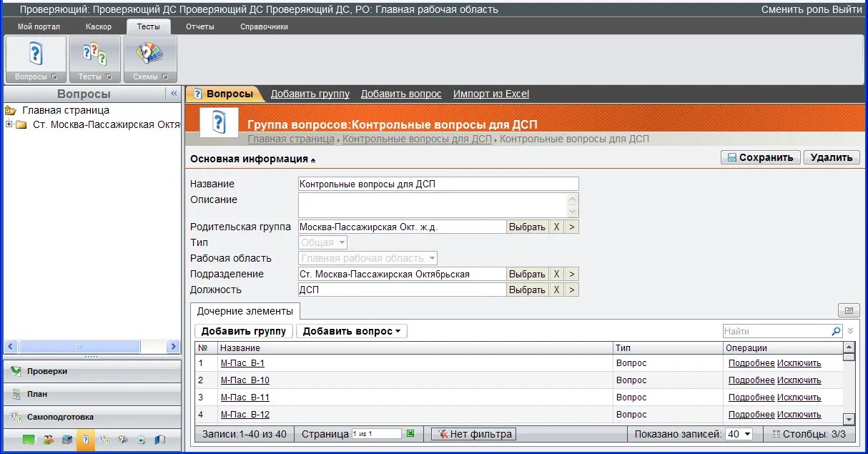Expand the double-chevron next to search box
This screenshot has height=454, width=868.
pos(850,331)
